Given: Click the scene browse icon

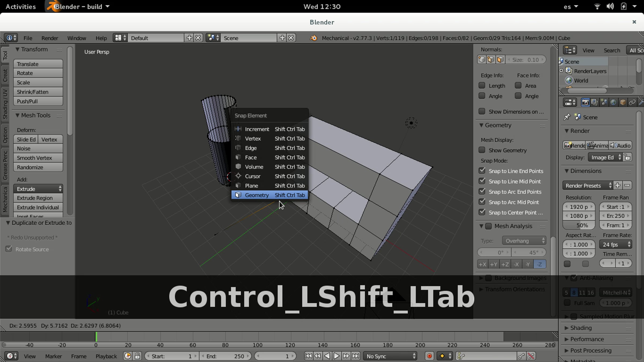Looking at the screenshot, I should pyautogui.click(x=213, y=38).
